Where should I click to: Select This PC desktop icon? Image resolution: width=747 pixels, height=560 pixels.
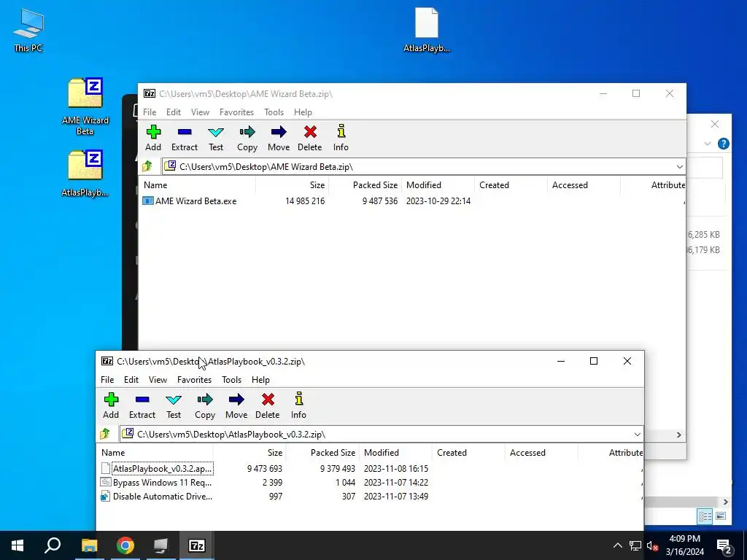click(28, 30)
